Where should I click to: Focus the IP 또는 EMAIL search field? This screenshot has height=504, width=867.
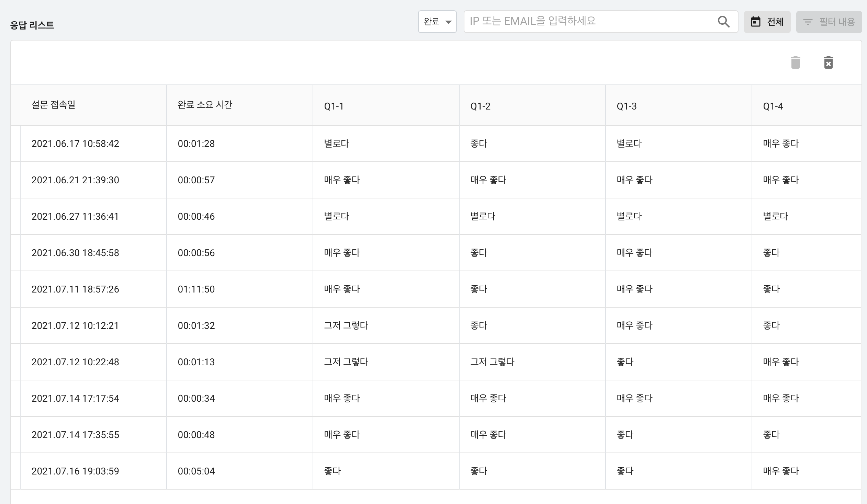(601, 22)
